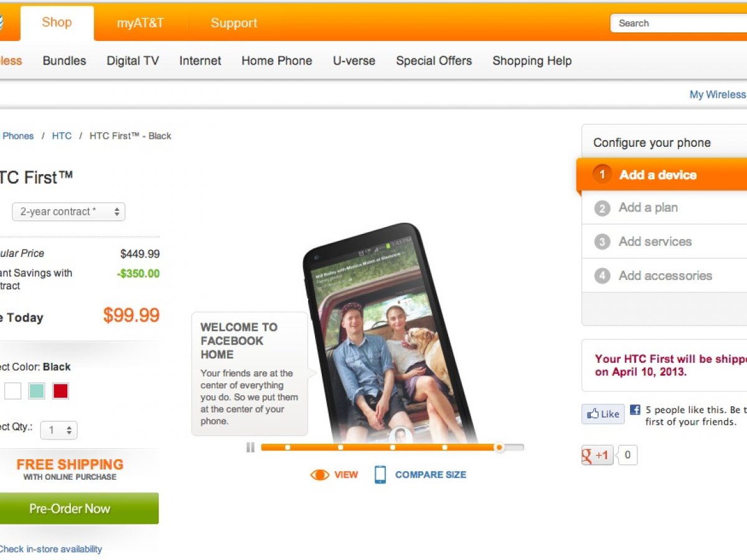Open the 2-year contract dropdown
747x560 pixels.
[x=68, y=212]
